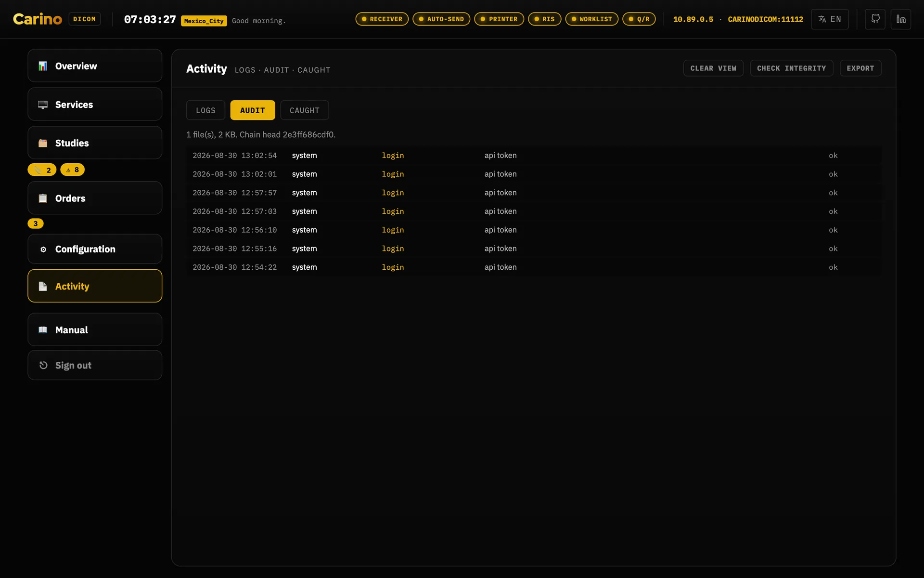Click the Orders badge showing 3
This screenshot has width=924, height=578.
click(x=36, y=223)
